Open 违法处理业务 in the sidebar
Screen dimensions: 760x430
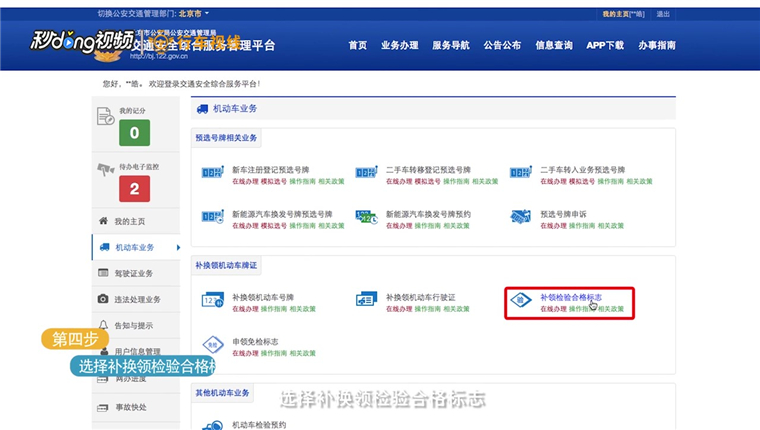coord(138,300)
